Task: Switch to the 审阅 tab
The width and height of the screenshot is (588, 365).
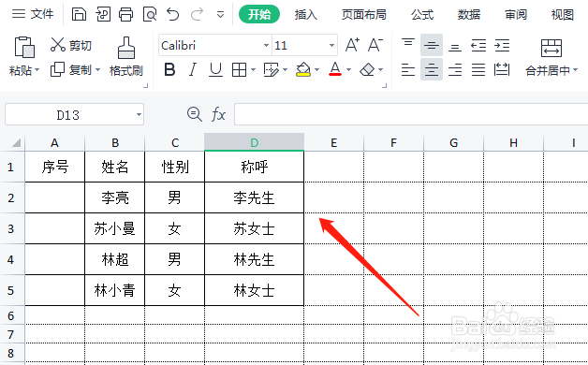Action: (x=516, y=15)
